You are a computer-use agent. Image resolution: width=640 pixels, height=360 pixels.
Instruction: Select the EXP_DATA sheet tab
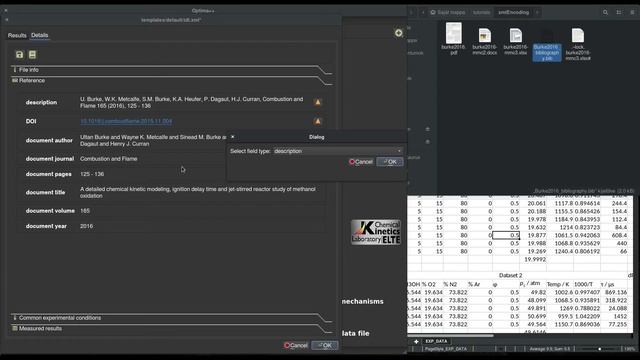point(436,341)
